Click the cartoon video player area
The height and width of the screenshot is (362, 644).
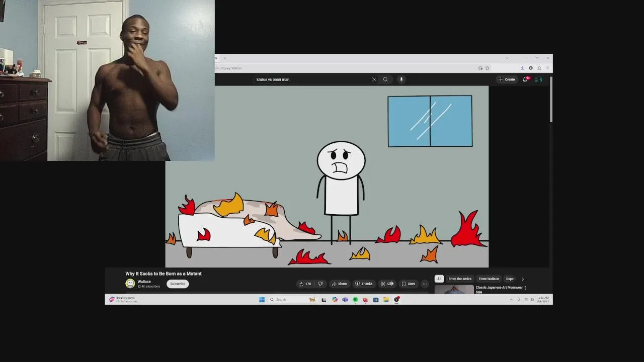point(327,176)
